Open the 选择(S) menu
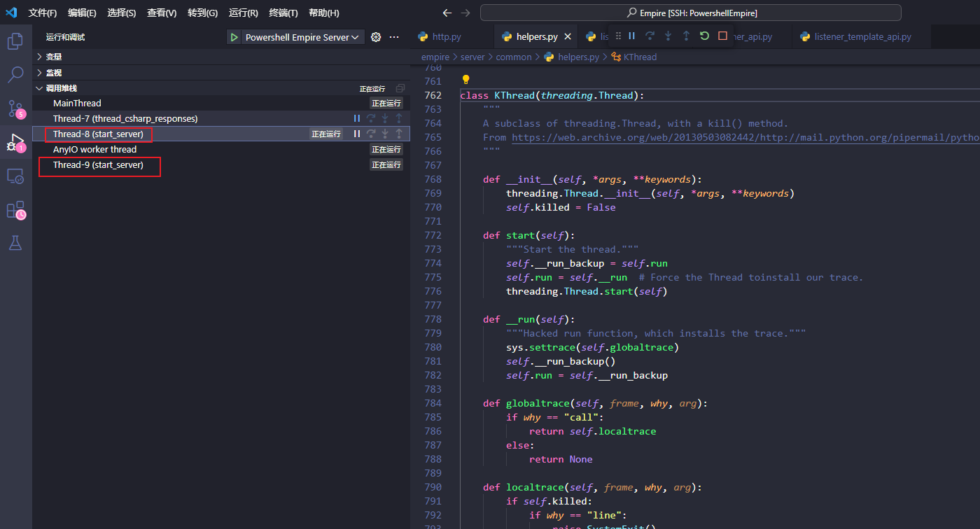Image resolution: width=980 pixels, height=529 pixels. tap(122, 13)
